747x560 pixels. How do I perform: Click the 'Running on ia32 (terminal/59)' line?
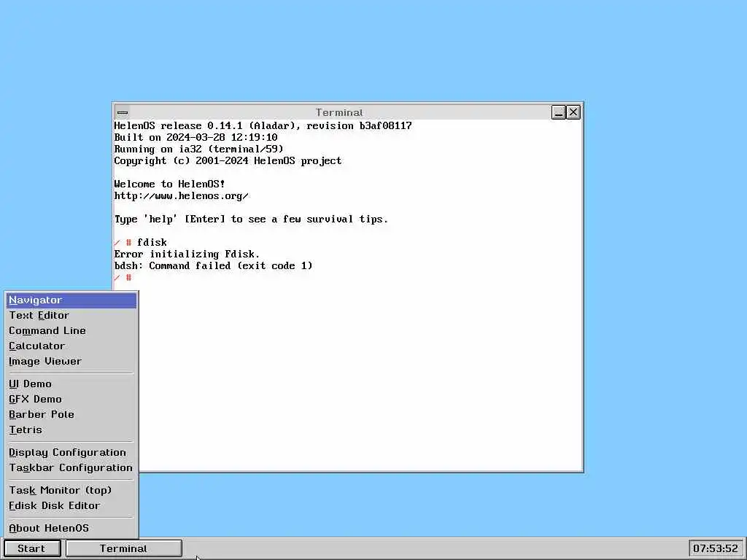click(198, 149)
